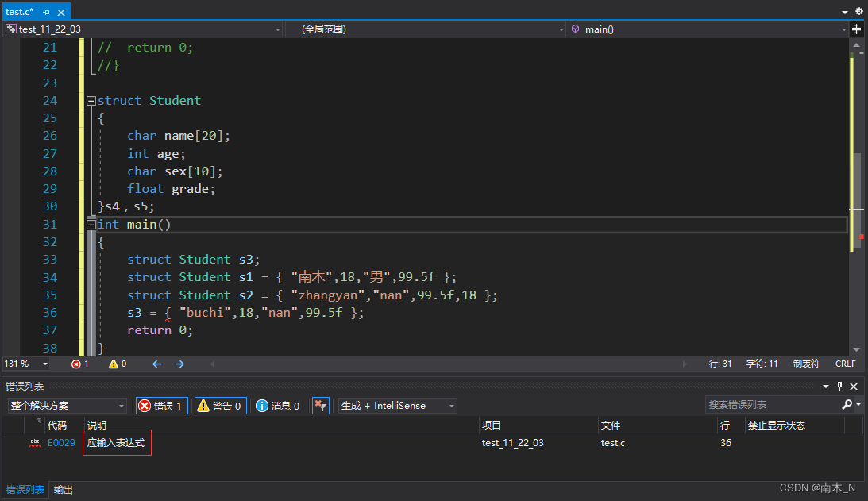Click warning count indicator in editor bar
Screen dimensions: 868x501
click(118, 364)
